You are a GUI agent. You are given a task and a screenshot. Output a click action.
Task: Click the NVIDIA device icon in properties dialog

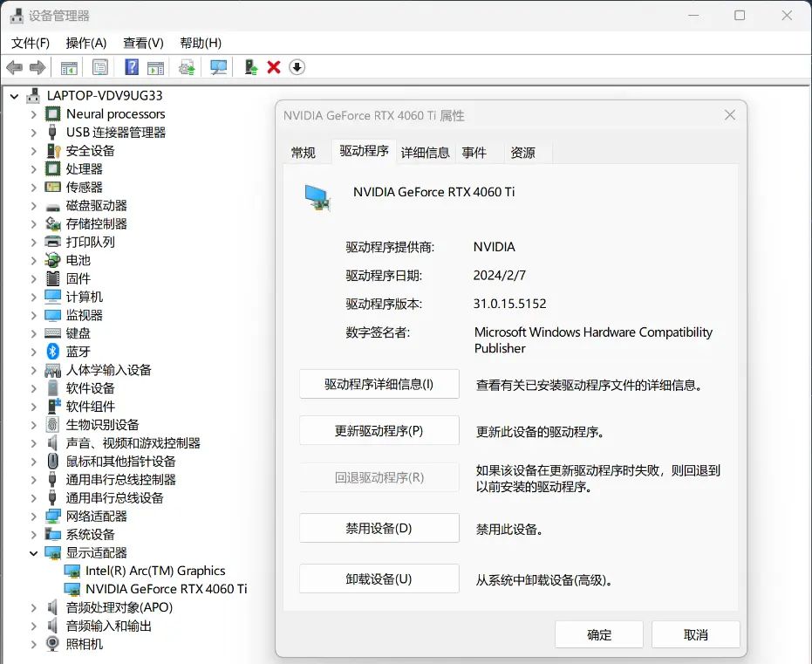tap(317, 198)
